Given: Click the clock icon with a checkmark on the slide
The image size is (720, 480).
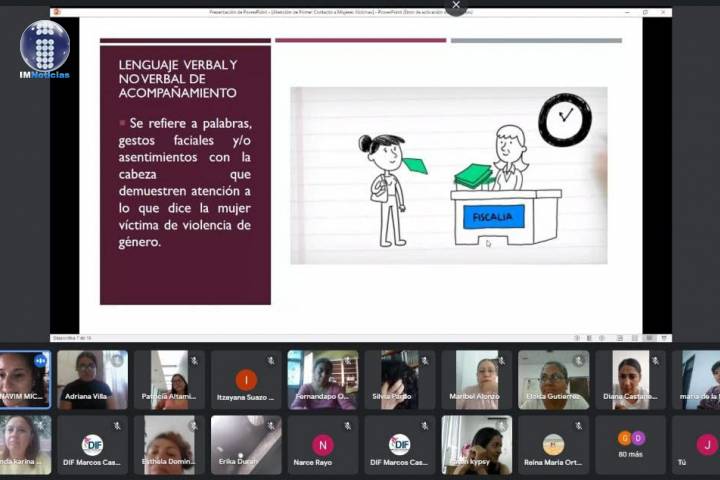Looking at the screenshot, I should (x=565, y=119).
